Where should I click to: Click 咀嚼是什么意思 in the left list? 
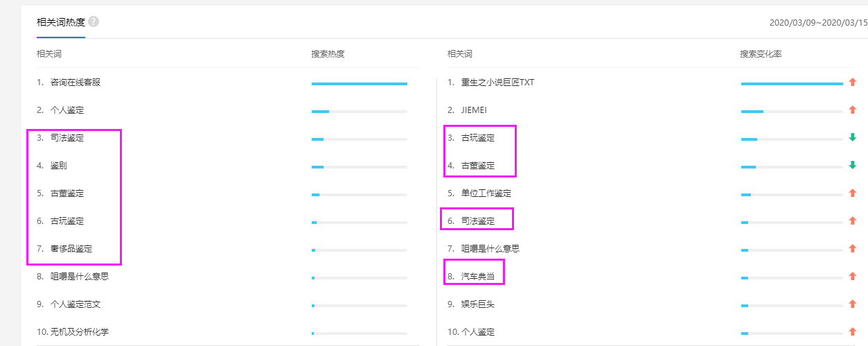(x=80, y=277)
